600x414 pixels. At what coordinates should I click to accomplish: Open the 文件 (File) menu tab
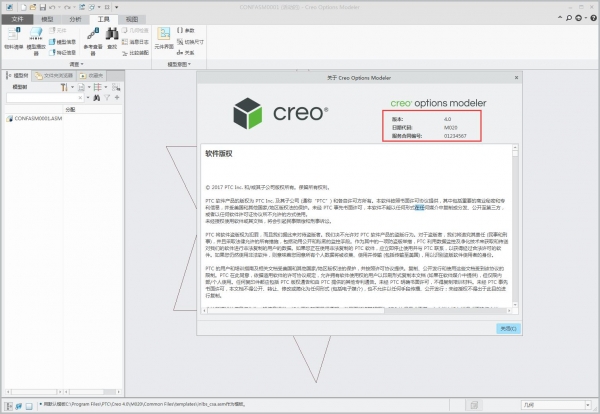point(17,19)
